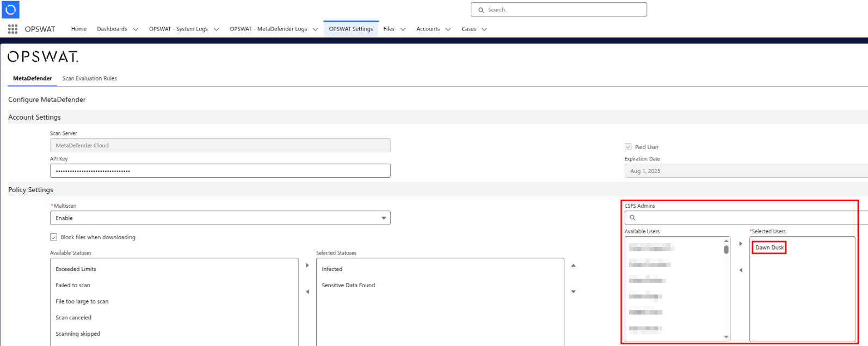Open OPSWAT - MetaDefender Logs tab

[x=268, y=29]
